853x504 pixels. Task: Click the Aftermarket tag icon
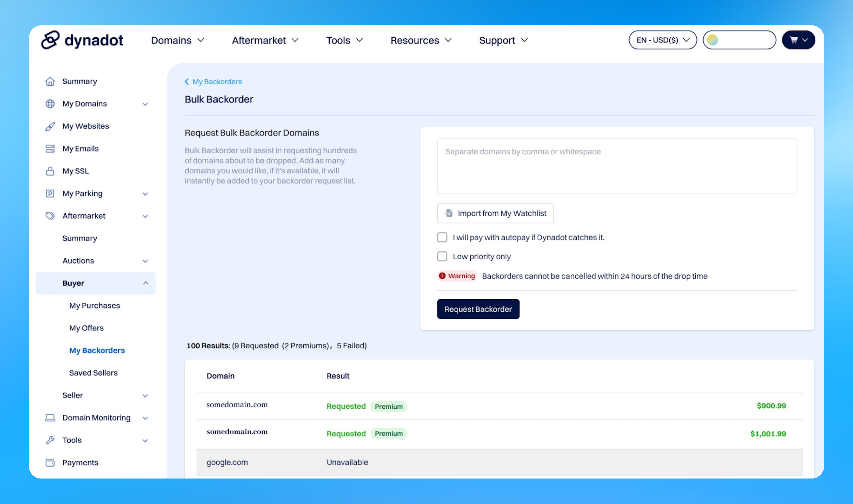click(50, 216)
